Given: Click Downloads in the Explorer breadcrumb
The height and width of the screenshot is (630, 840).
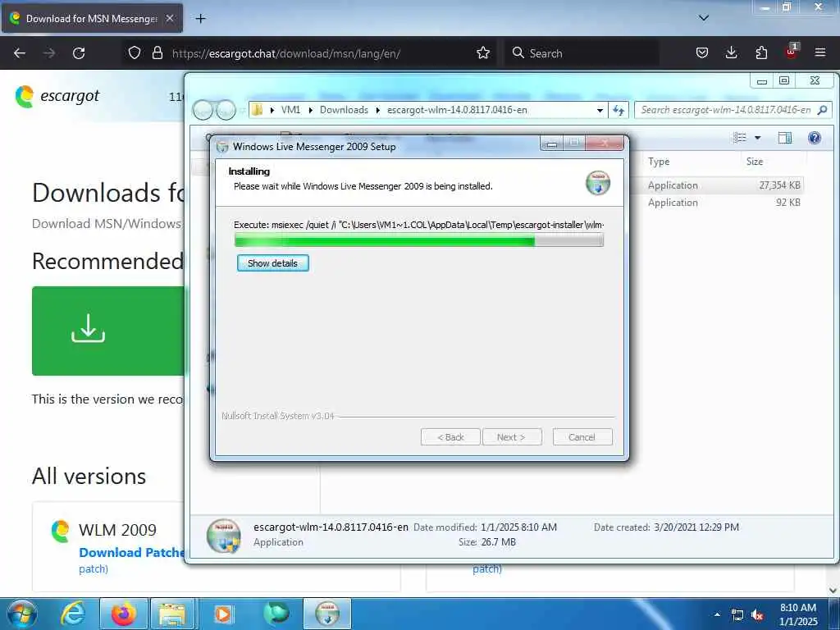Looking at the screenshot, I should point(344,110).
